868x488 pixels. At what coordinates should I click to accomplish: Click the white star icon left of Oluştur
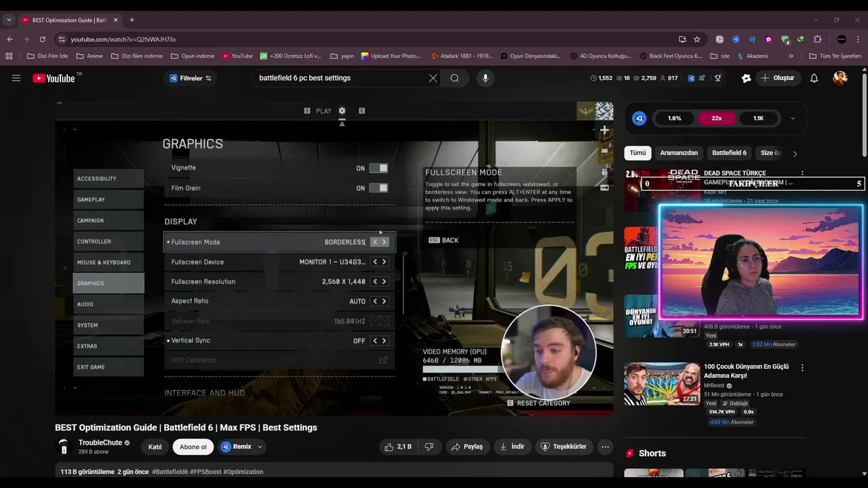746,78
